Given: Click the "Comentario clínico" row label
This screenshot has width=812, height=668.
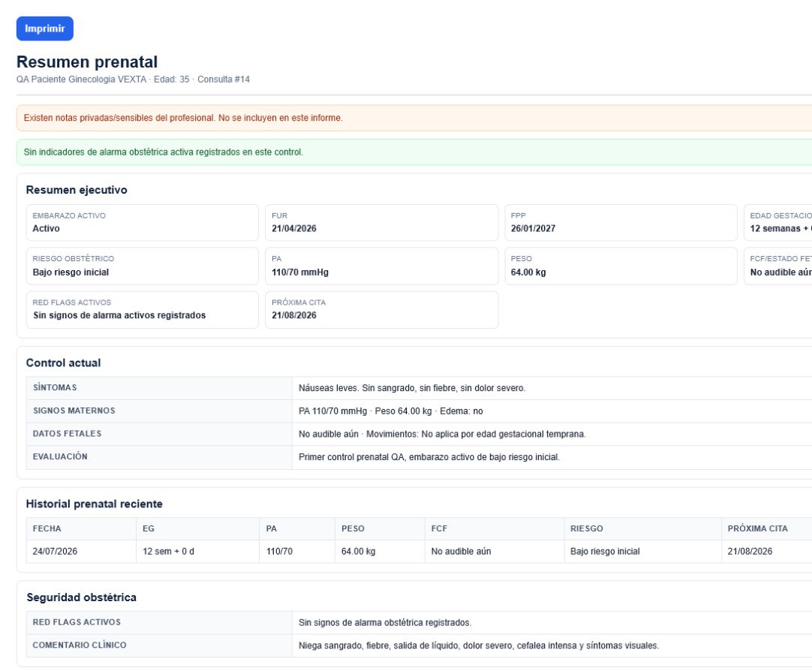Looking at the screenshot, I should [x=80, y=645].
